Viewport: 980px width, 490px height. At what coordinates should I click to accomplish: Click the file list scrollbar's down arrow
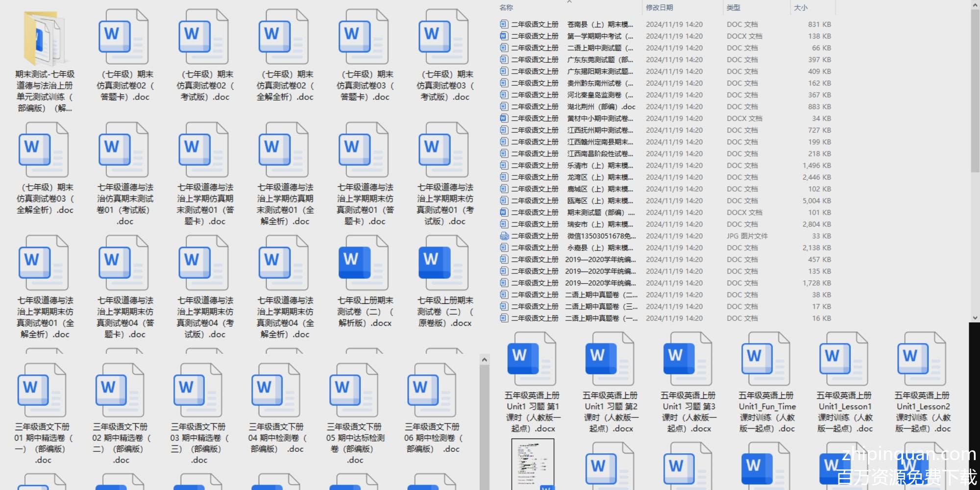(x=975, y=318)
